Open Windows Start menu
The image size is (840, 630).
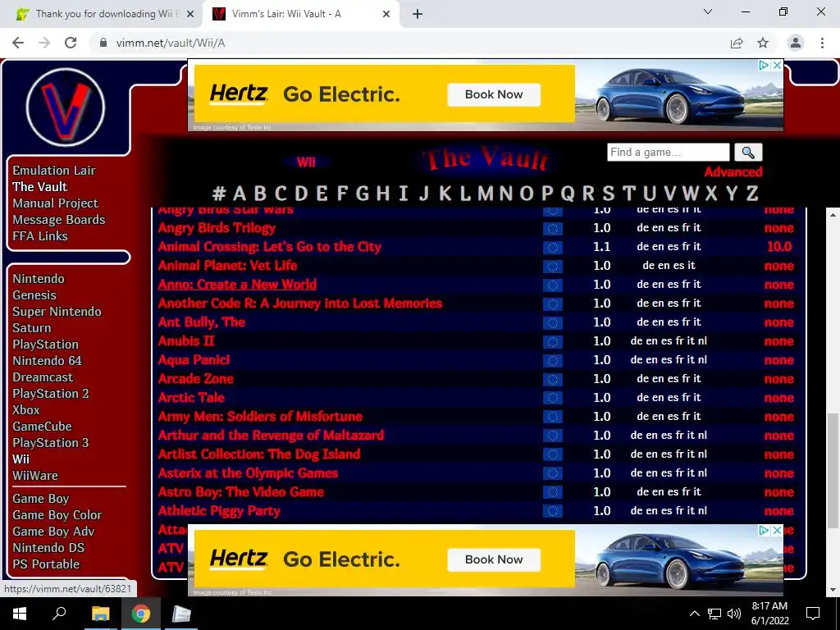[x=20, y=614]
